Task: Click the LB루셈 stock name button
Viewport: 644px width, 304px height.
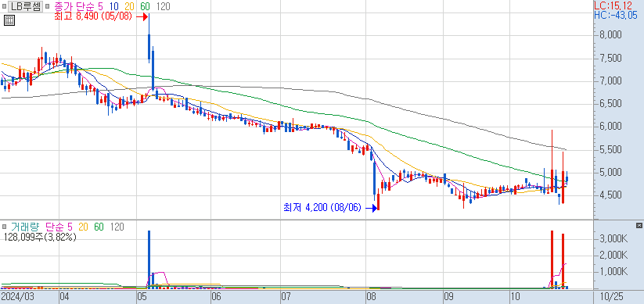Action: tap(26, 6)
